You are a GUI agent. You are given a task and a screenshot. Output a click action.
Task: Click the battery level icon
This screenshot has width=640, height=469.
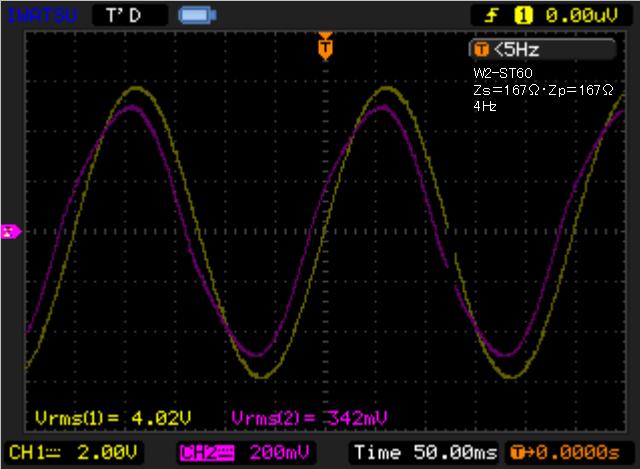[195, 15]
